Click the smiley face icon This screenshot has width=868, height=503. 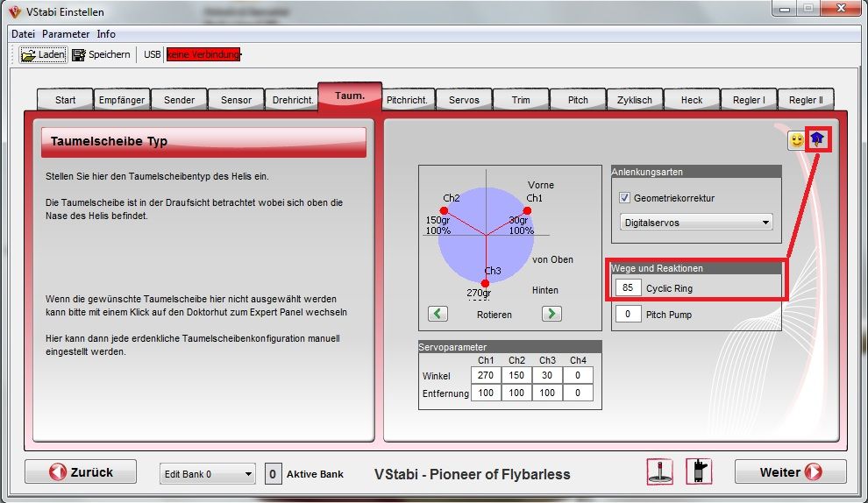click(796, 140)
